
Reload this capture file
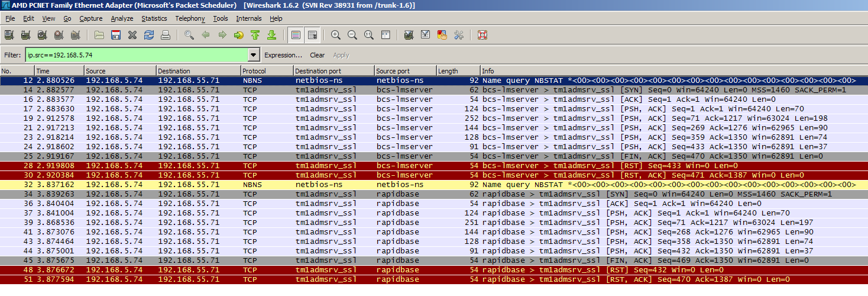[x=149, y=35]
